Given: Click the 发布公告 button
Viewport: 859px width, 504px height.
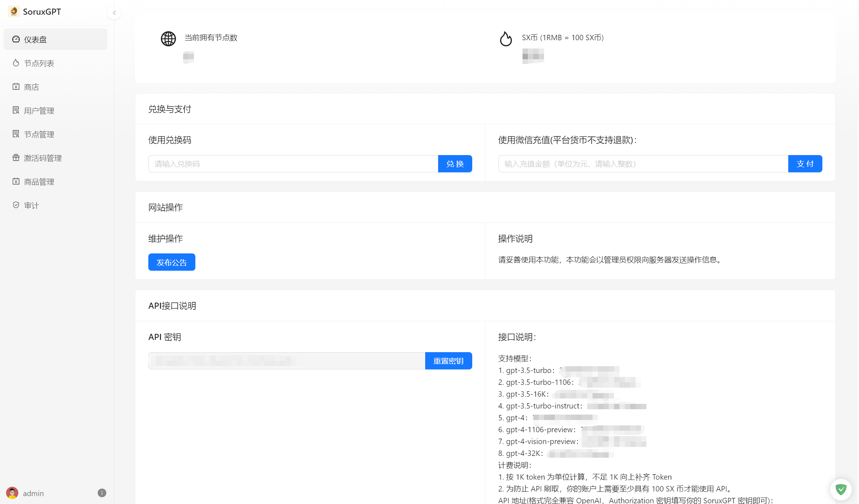Looking at the screenshot, I should pos(172,262).
